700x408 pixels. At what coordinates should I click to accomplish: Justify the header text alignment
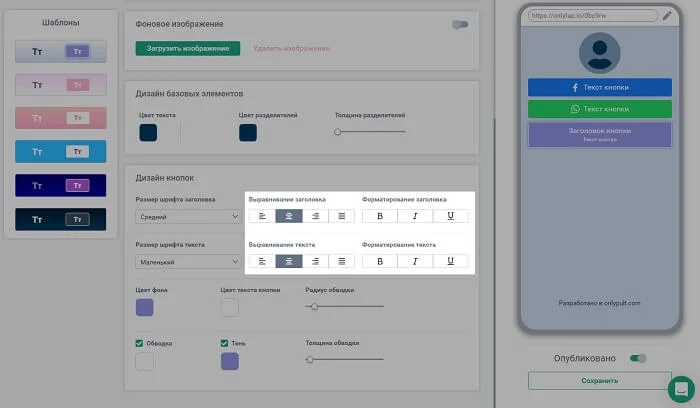(x=342, y=216)
